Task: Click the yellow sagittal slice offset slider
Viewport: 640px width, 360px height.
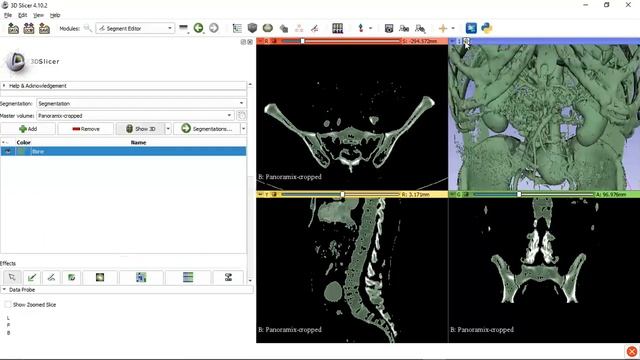Action: point(341,194)
